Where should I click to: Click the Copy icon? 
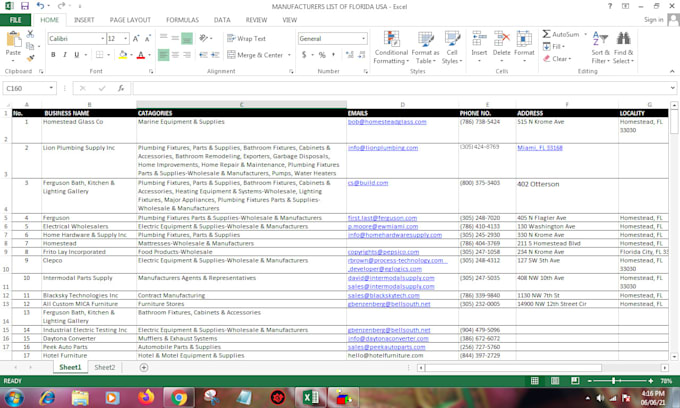coord(30,46)
